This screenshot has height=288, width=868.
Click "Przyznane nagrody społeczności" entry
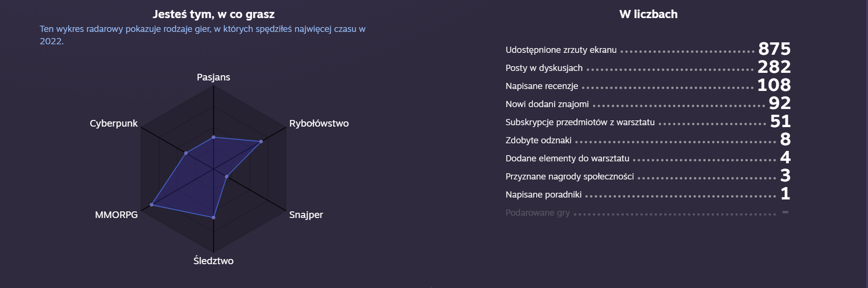click(x=570, y=177)
